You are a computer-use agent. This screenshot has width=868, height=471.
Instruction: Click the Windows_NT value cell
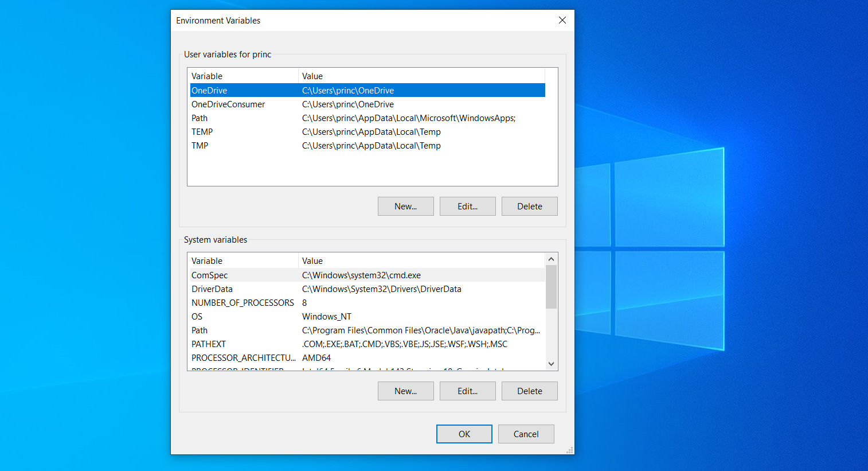point(327,317)
